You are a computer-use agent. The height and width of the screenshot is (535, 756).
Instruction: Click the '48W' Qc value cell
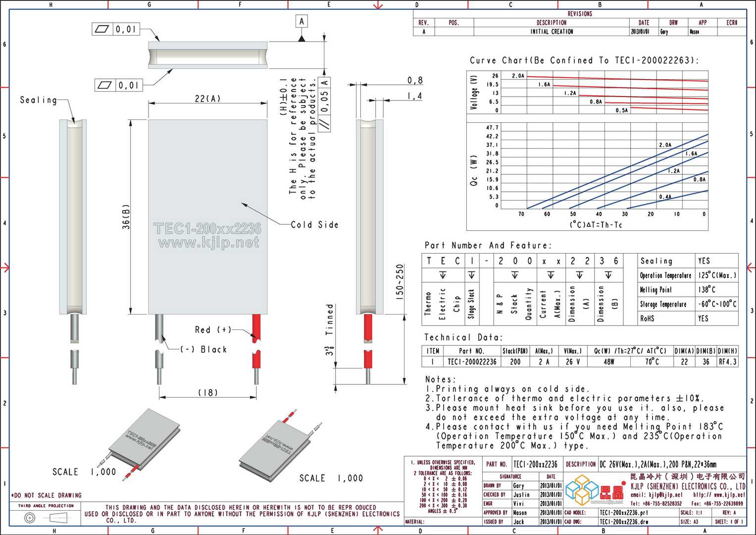[608, 362]
